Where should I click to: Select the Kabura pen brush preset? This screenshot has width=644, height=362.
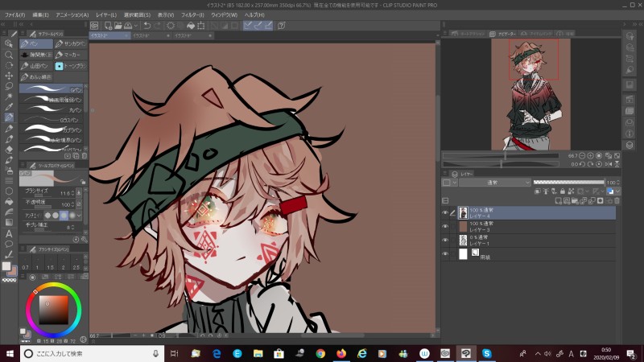52,130
